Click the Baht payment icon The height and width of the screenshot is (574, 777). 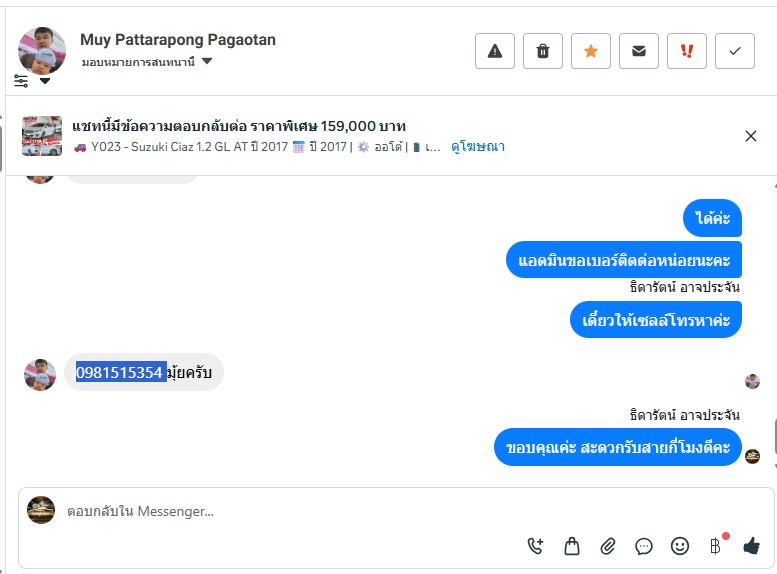[x=715, y=546]
